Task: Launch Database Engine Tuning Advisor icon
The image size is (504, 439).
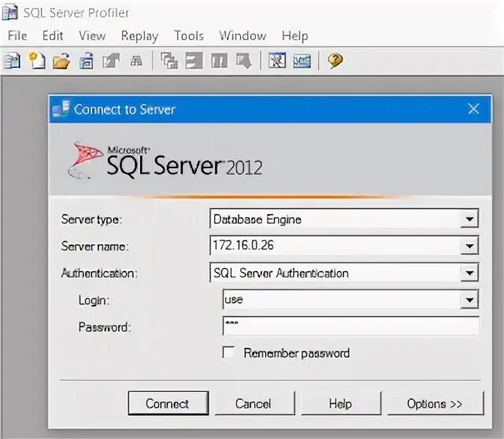Action: (x=277, y=61)
